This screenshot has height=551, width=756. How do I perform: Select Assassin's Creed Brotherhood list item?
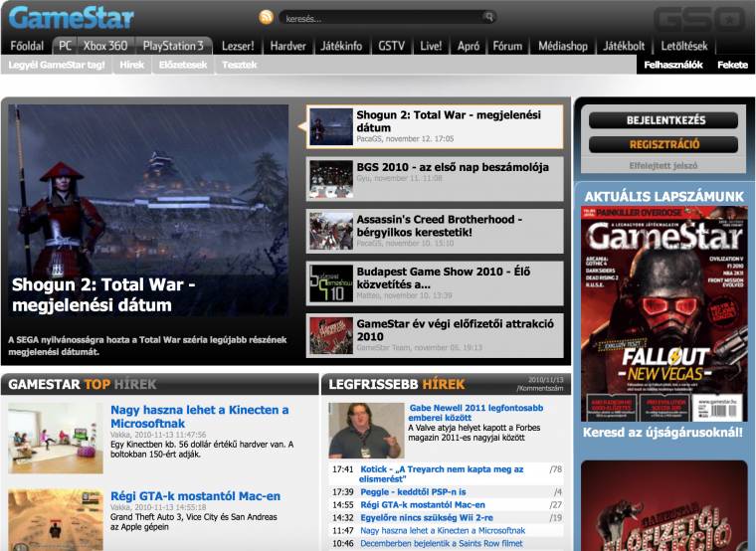point(435,231)
